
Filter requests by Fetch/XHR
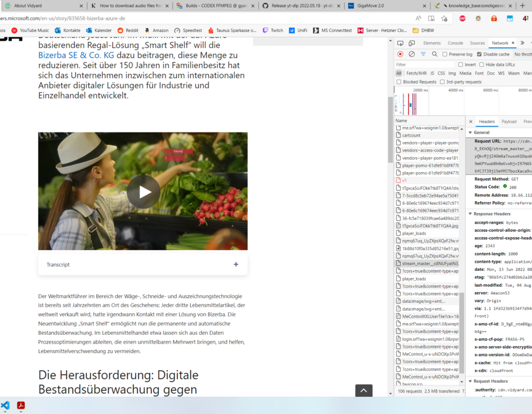tap(416, 73)
